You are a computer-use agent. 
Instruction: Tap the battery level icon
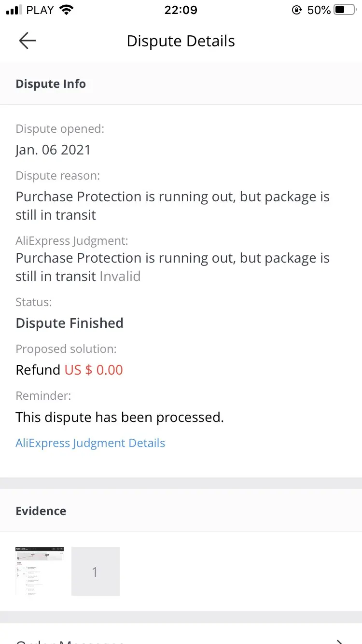(344, 10)
